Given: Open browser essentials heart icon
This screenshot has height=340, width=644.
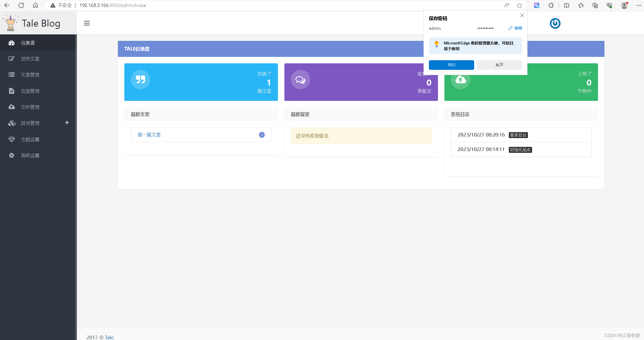Looking at the screenshot, I should click(x=609, y=5).
